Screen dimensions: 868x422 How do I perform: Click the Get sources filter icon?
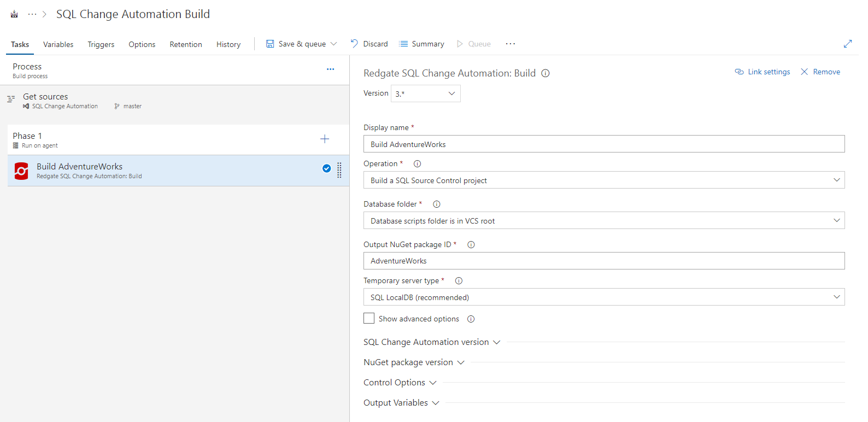(x=11, y=99)
